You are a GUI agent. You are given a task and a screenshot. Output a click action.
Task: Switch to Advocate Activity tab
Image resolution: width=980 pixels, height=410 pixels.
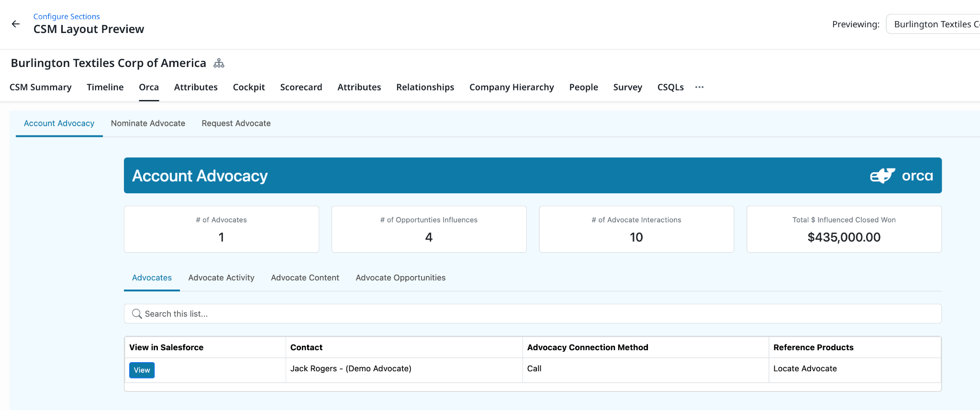pyautogui.click(x=221, y=278)
